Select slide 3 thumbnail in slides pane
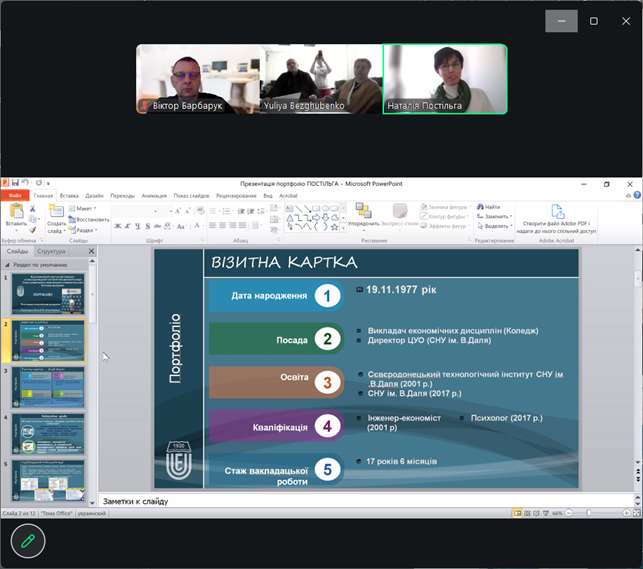The height and width of the screenshot is (569, 643). 48,387
